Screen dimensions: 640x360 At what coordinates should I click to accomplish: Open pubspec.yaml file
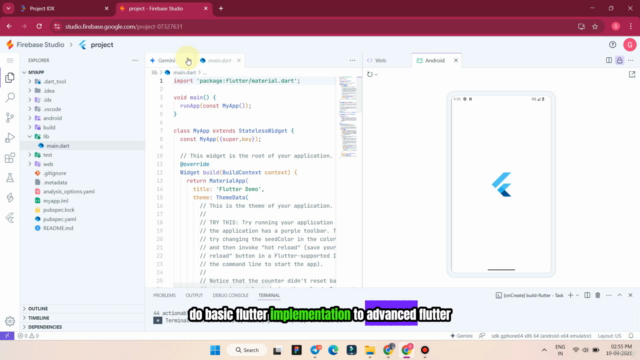click(x=60, y=219)
